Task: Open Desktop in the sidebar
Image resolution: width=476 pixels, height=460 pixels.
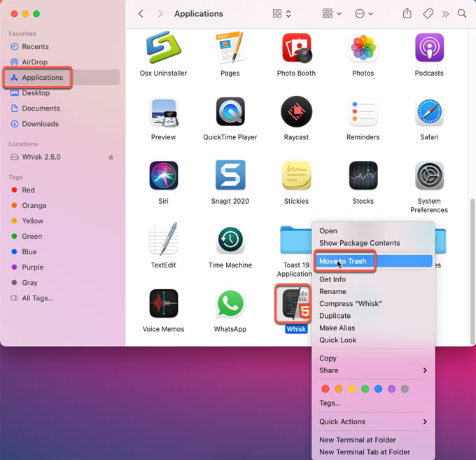Action: [62, 93]
